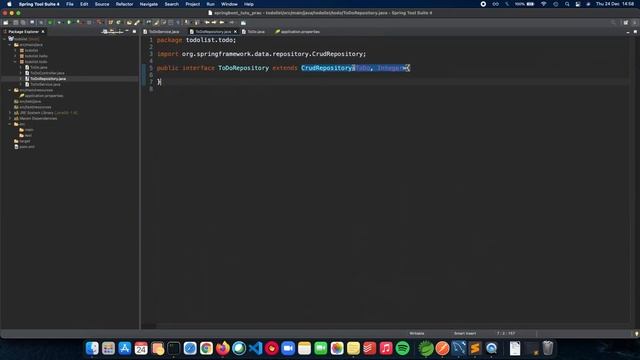Screen dimensions: 640x360
Task: Open the Trash in the Dock
Action: 548,348
